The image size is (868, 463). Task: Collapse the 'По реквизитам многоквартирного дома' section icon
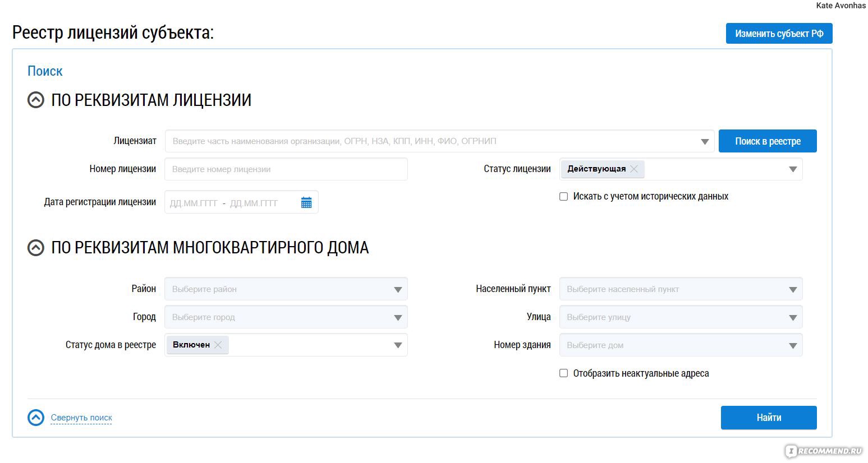coord(36,248)
